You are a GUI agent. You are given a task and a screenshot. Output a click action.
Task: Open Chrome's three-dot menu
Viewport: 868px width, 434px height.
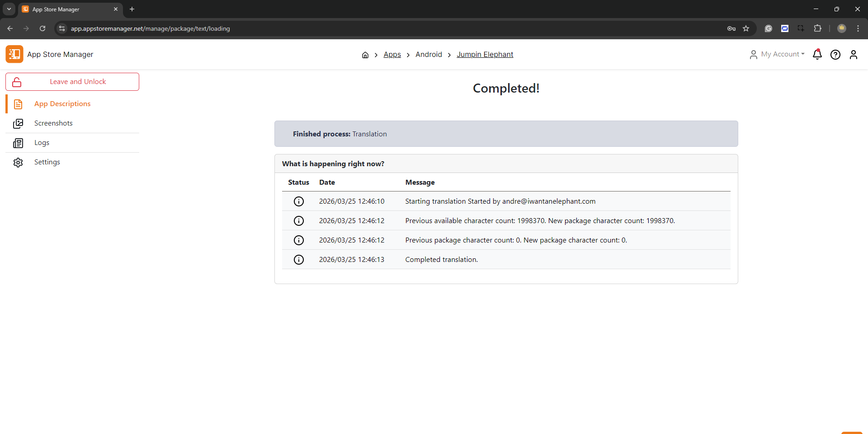pos(858,28)
